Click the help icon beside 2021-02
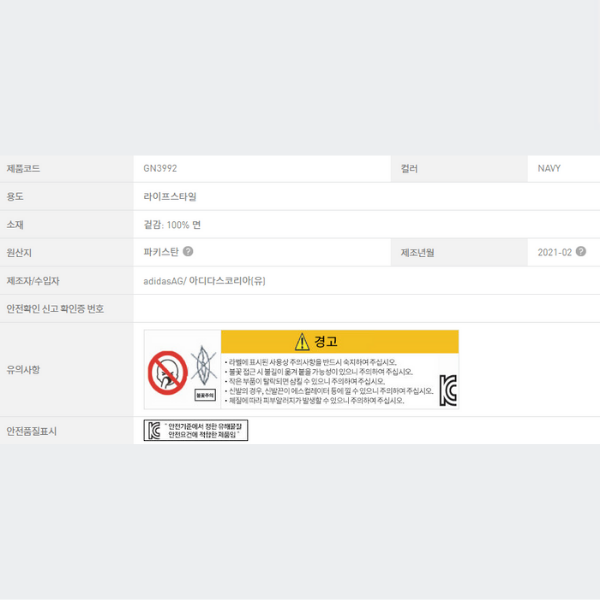 click(x=581, y=252)
